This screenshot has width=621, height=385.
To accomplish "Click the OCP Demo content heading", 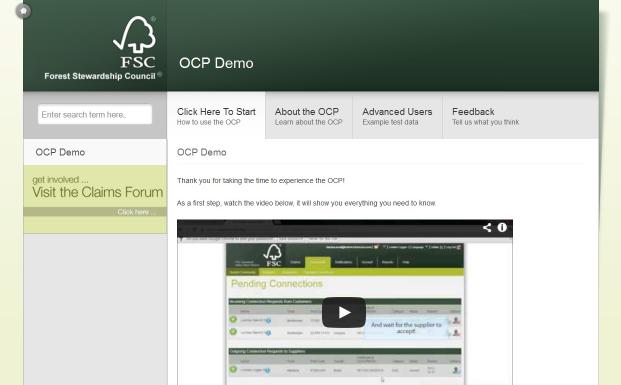I will [x=202, y=152].
